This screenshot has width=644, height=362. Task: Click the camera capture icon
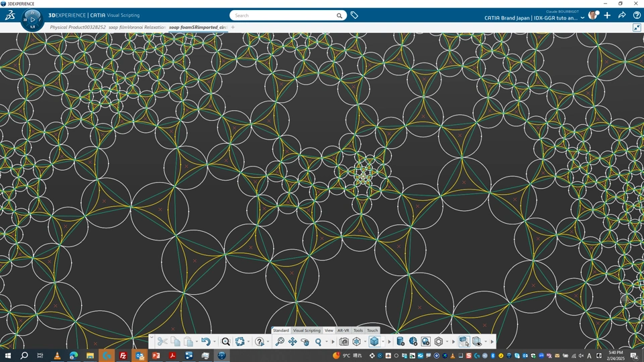343,342
